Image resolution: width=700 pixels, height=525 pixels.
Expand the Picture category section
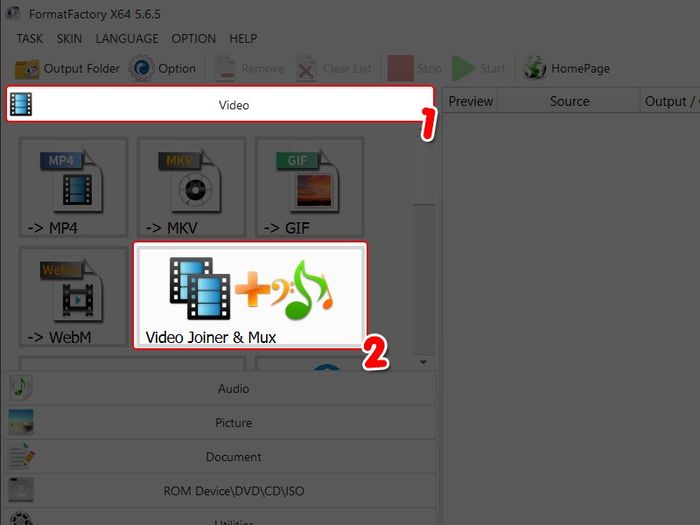(221, 422)
